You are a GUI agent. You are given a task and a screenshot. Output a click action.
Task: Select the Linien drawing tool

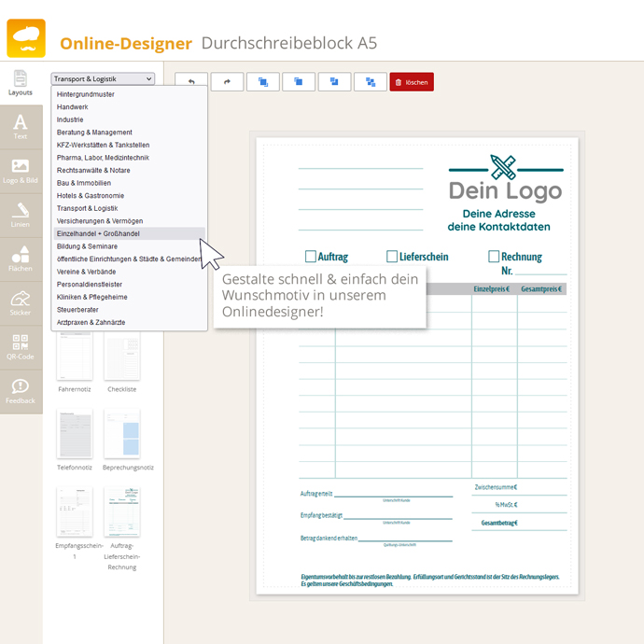(21, 215)
